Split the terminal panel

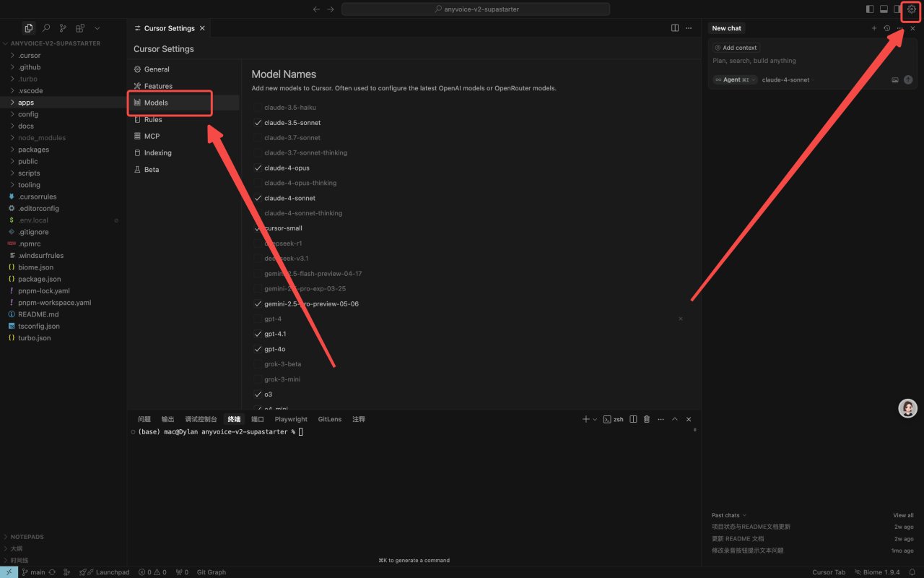[x=633, y=419]
